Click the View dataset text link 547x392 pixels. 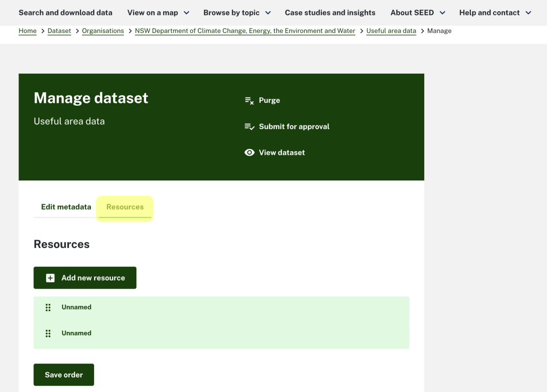click(282, 152)
